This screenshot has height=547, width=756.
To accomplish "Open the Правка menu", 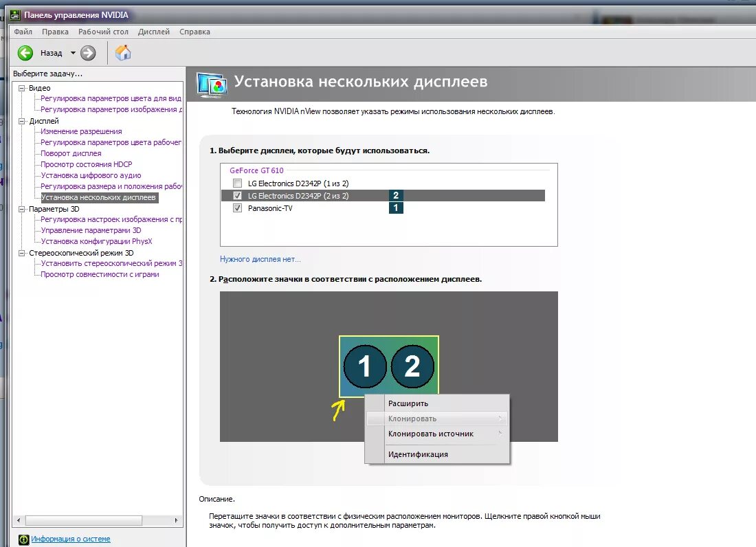I will click(x=55, y=32).
